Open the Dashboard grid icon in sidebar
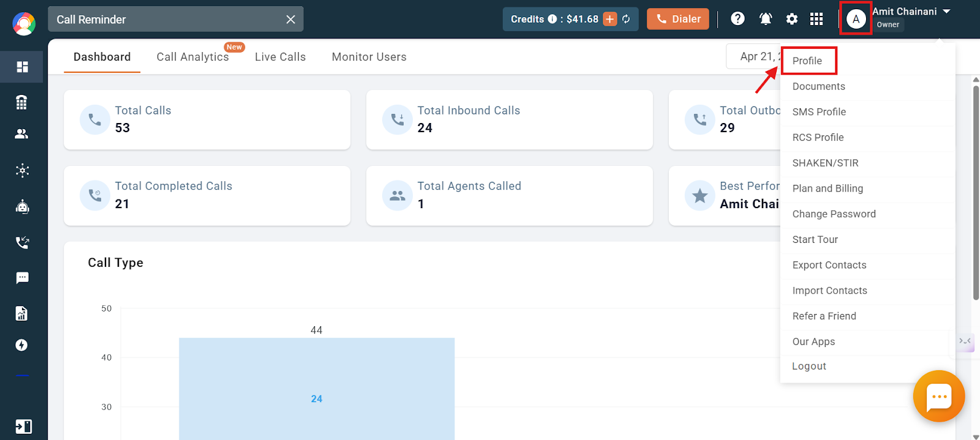This screenshot has height=440, width=980. coord(22,67)
